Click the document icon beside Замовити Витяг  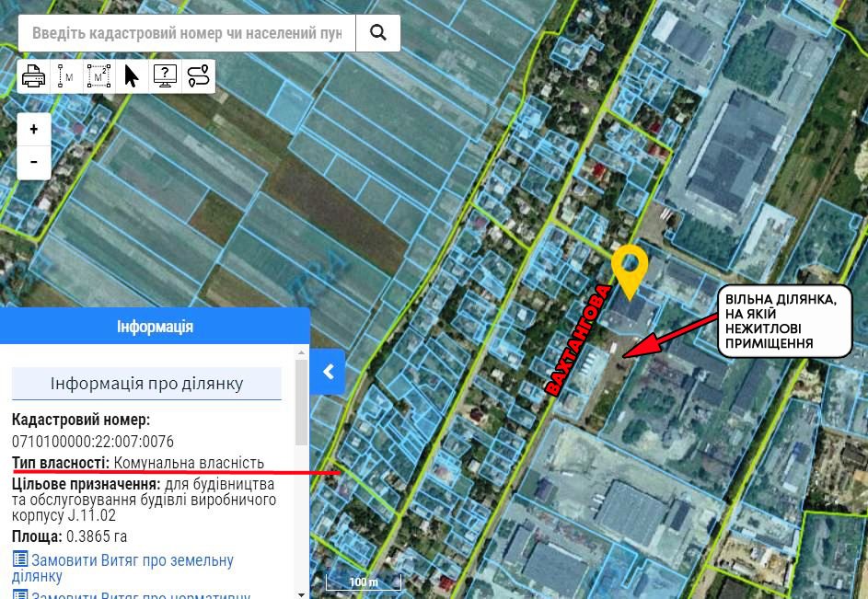click(20, 559)
